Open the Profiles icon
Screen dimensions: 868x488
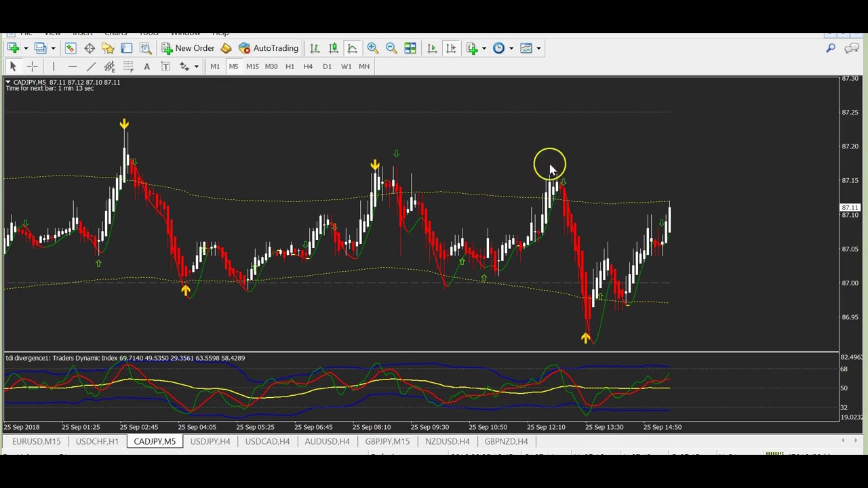[x=41, y=48]
